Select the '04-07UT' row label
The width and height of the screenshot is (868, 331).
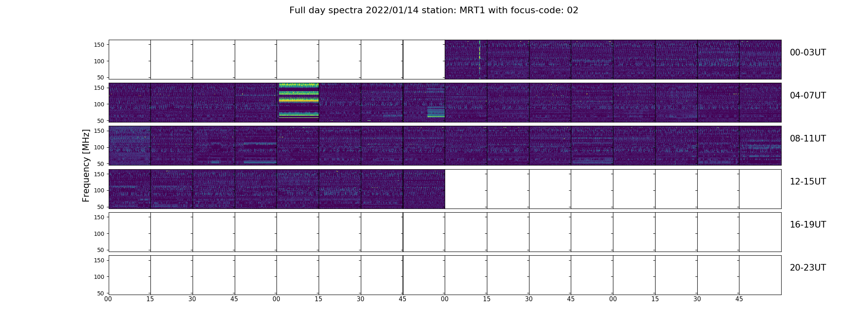pyautogui.click(x=808, y=96)
